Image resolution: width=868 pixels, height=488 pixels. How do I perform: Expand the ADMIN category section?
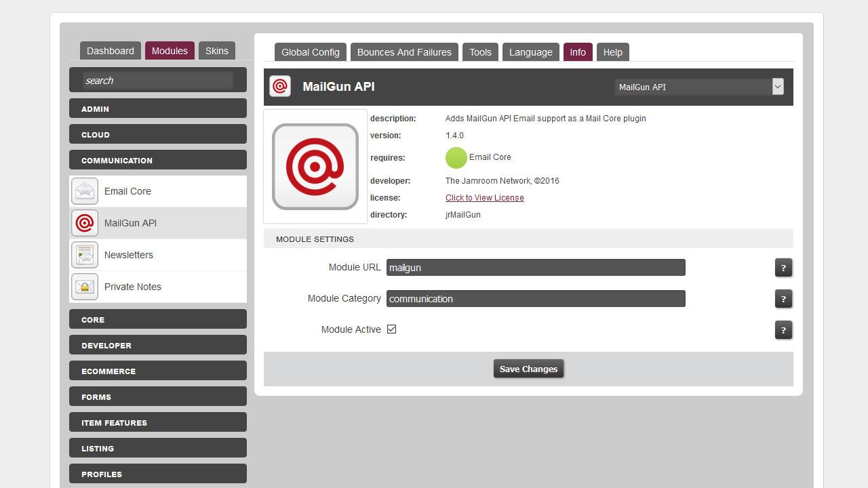coord(157,108)
